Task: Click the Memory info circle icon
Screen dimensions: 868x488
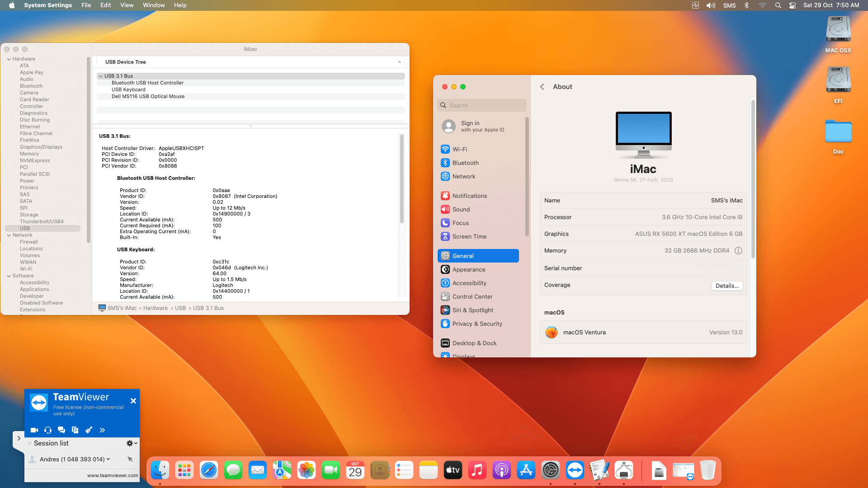Action: tap(738, 251)
